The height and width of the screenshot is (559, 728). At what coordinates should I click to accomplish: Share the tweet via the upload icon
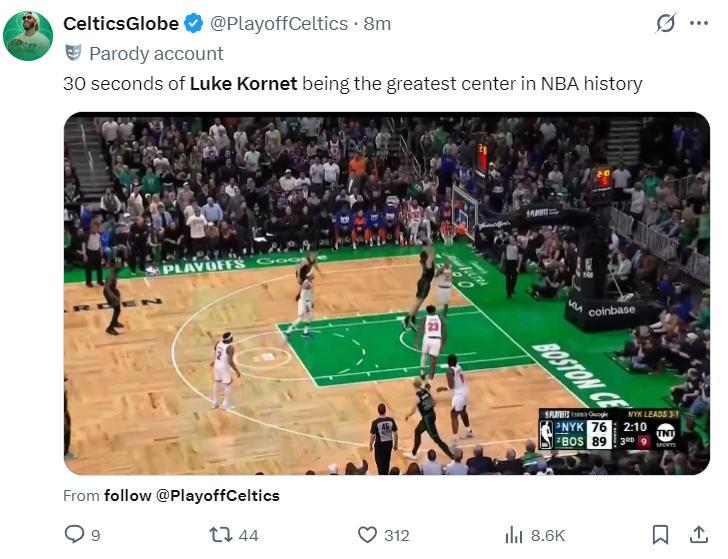pyautogui.click(x=698, y=535)
